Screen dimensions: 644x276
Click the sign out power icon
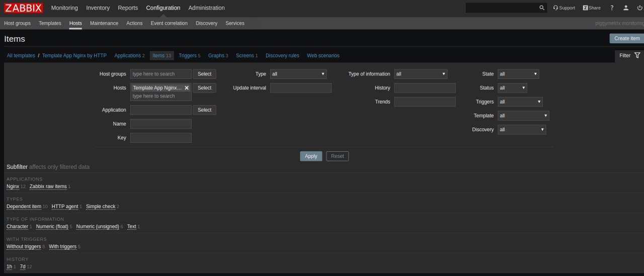(x=639, y=8)
